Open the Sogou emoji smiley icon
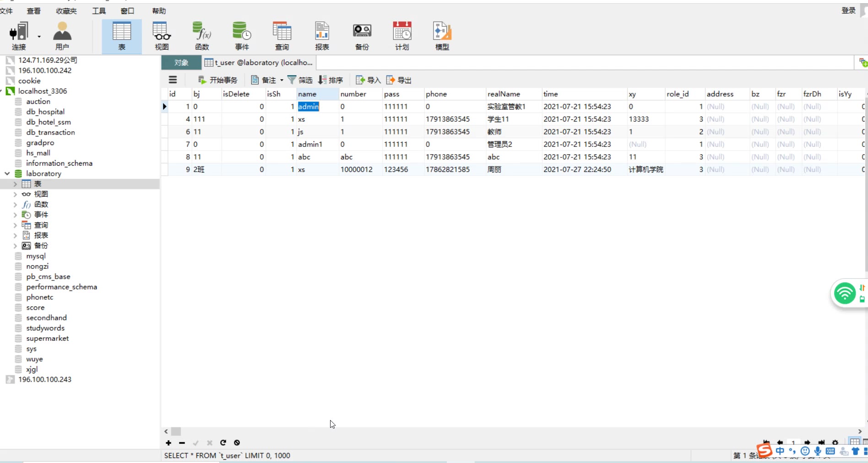Image resolution: width=868 pixels, height=463 pixels. [805, 451]
